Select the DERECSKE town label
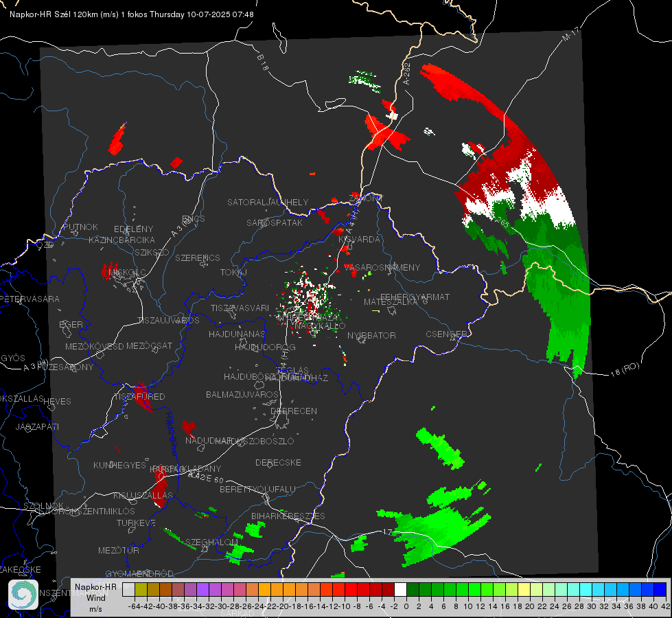Viewport: 672px width, 618px height. pos(278,463)
